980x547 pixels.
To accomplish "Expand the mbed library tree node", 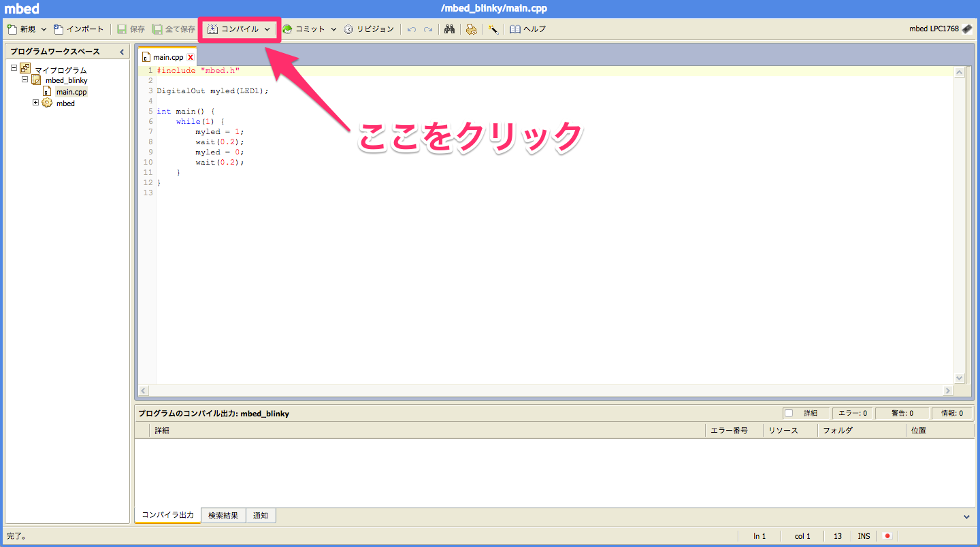I will tap(35, 103).
